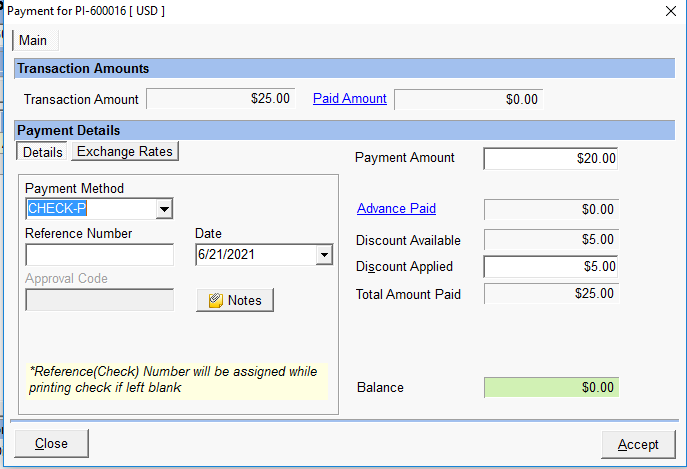This screenshot has height=469, width=687.
Task: Select the Details tab
Action: tap(42, 152)
